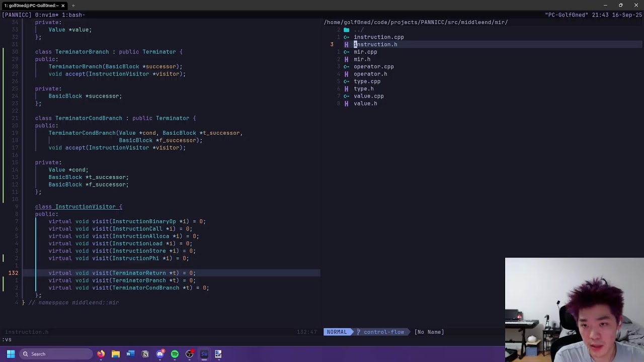
Task: Click the H icon beside mir.h
Action: tap(346, 59)
